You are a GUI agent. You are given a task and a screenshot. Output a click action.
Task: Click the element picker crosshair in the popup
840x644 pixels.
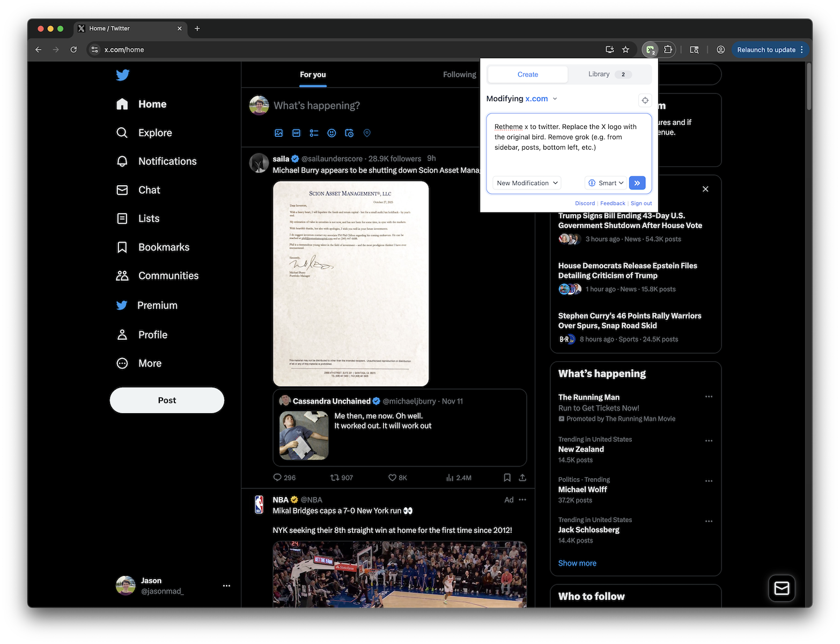pyautogui.click(x=645, y=100)
